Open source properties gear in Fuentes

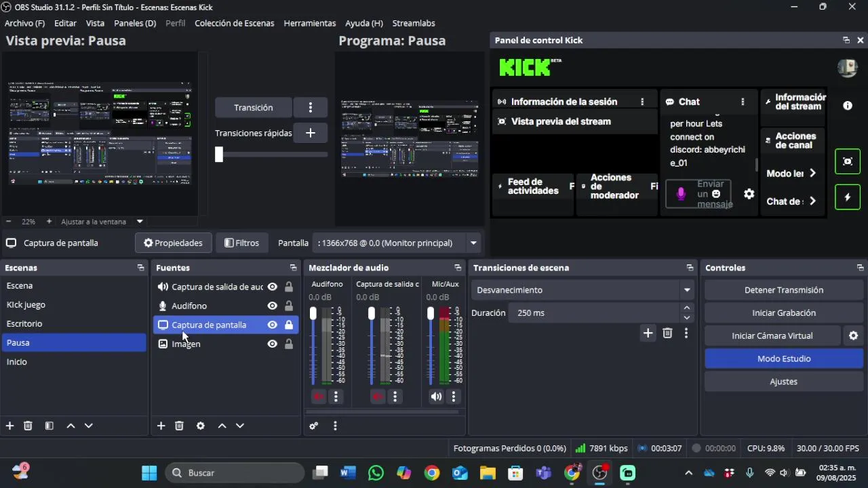point(200,426)
